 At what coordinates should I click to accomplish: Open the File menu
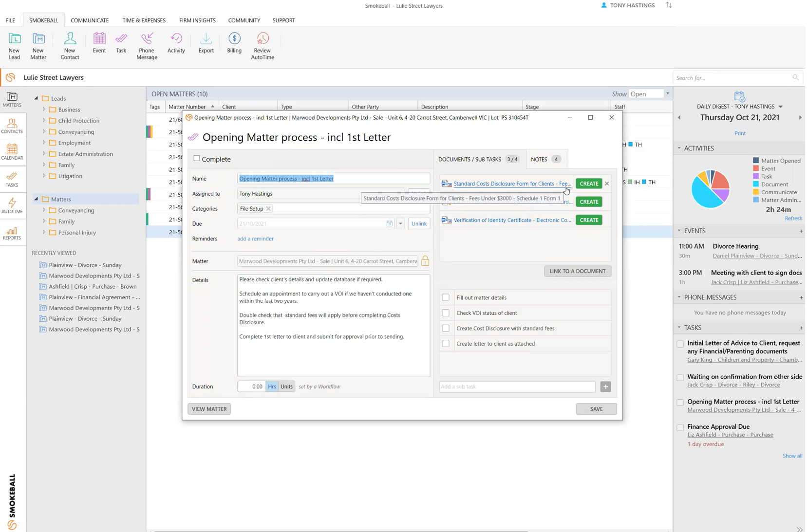10,20
